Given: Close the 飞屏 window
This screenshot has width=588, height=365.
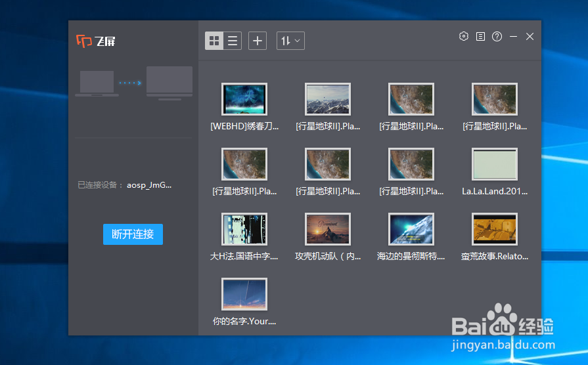Looking at the screenshot, I should 530,36.
